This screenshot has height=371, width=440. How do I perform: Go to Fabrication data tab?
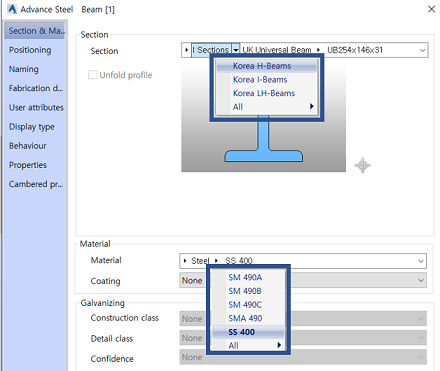pyautogui.click(x=36, y=88)
